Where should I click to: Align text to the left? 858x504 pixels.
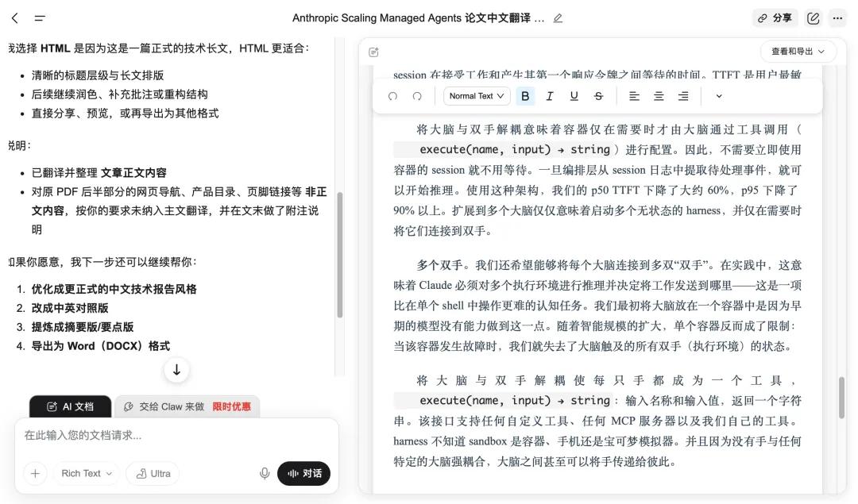[634, 96]
